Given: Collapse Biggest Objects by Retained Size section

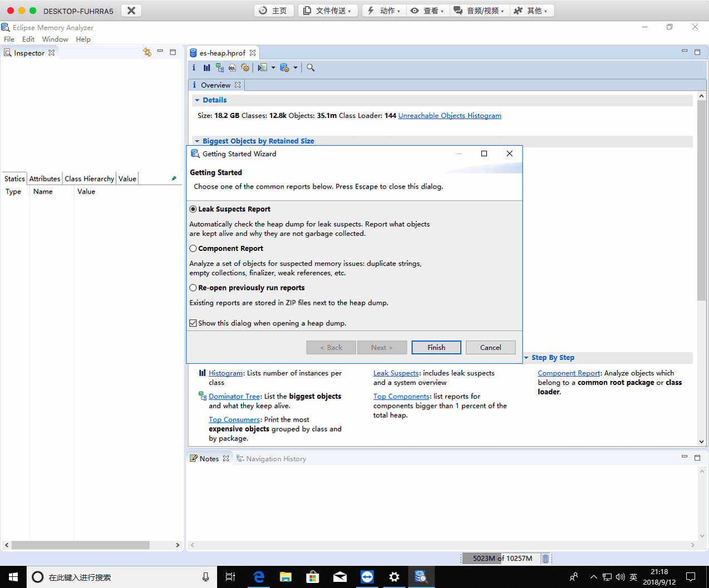Looking at the screenshot, I should pos(197,141).
